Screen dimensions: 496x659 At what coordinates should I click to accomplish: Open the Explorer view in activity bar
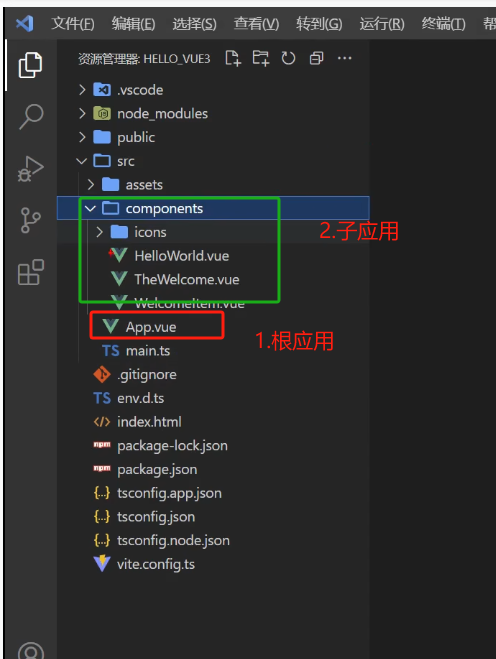tap(30, 65)
